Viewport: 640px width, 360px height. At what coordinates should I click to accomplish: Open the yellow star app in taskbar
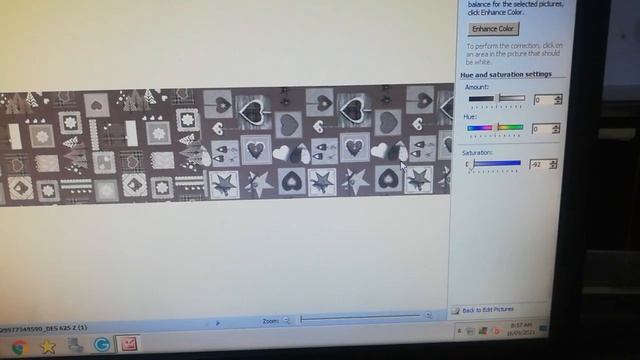[48, 347]
